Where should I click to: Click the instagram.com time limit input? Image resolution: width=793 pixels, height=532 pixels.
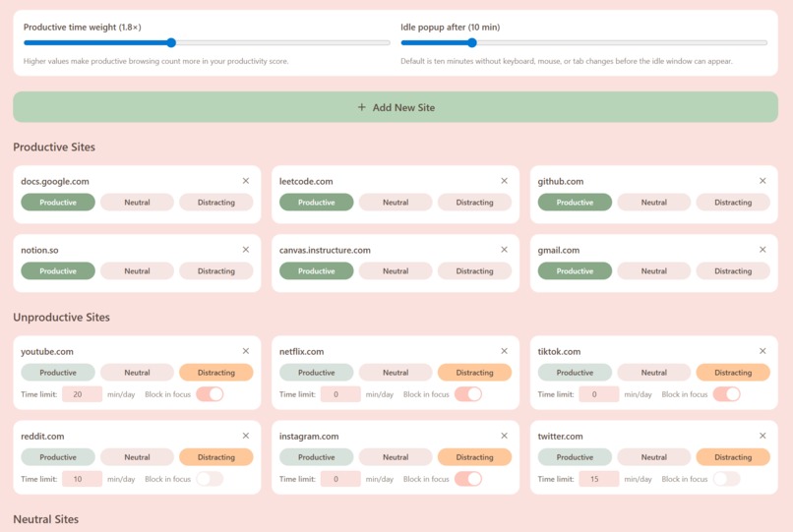[x=340, y=480]
